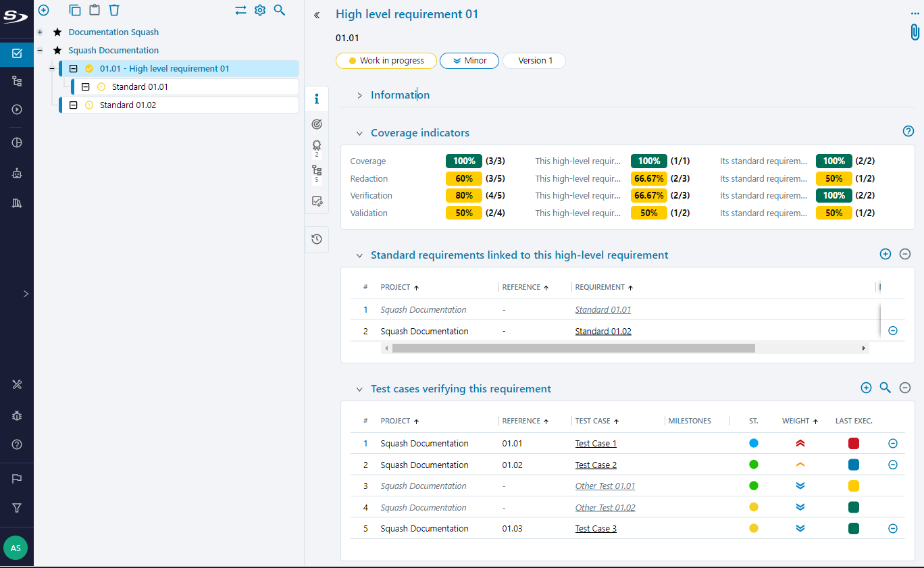Click the horizontal scrollbar in requirements table
Screen dimensions: 924x568
tap(573, 348)
